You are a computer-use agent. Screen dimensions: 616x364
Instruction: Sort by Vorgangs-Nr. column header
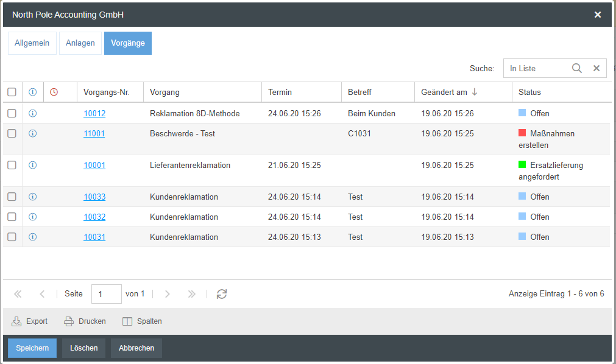(110, 92)
